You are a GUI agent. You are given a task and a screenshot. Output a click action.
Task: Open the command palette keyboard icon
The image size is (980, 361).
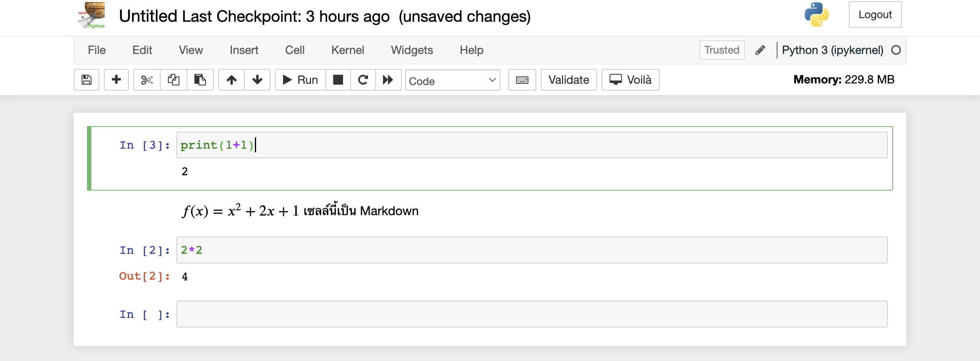click(x=522, y=80)
